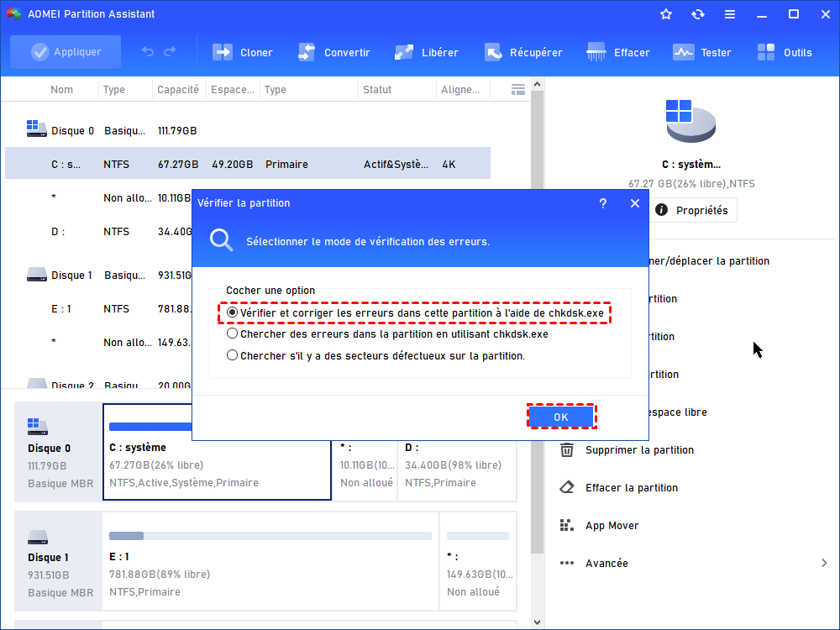
Task: Click the 'Non allo... 10.11GB' list row
Action: point(98,197)
